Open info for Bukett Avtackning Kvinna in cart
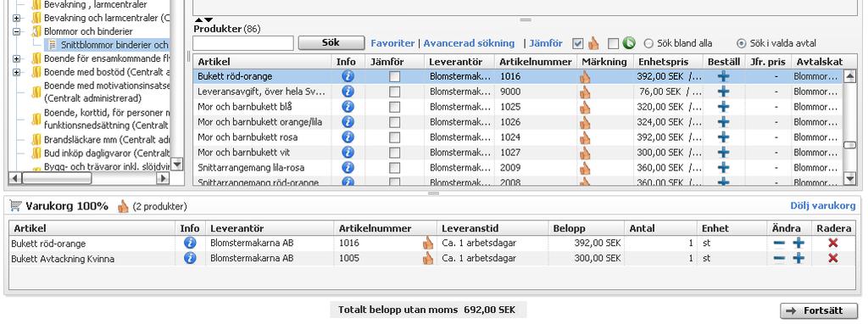 click(190, 258)
